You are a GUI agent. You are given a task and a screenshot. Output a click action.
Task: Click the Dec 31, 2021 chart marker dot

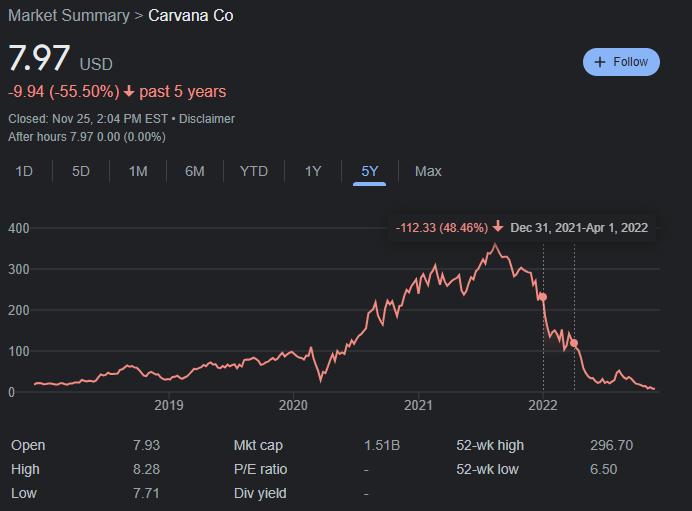coord(543,297)
